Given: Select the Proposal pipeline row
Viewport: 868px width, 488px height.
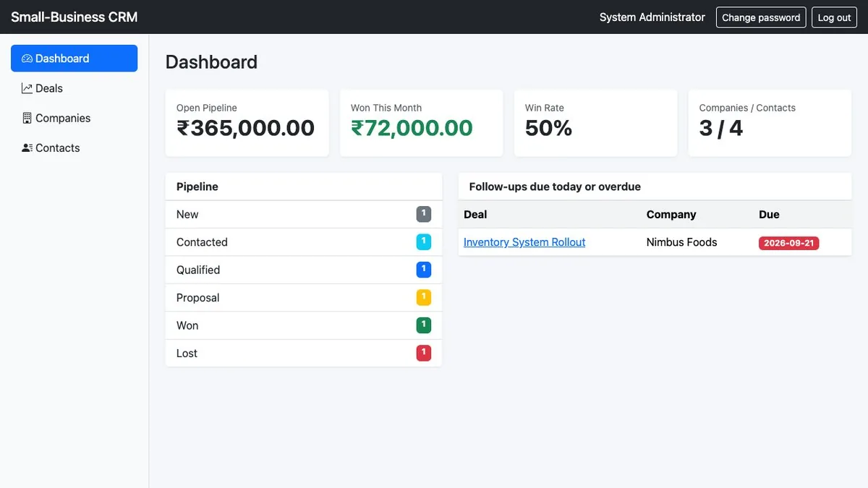Looking at the screenshot, I should point(304,298).
